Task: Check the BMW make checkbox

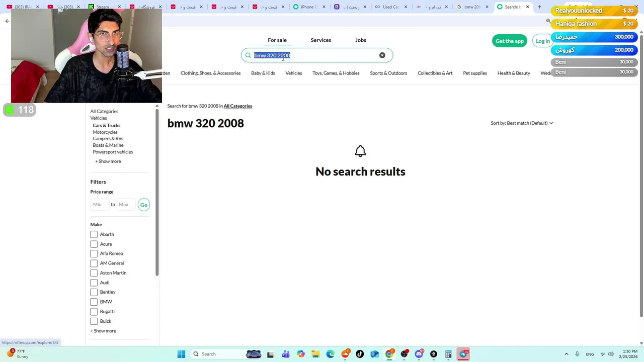Action: coord(94,302)
